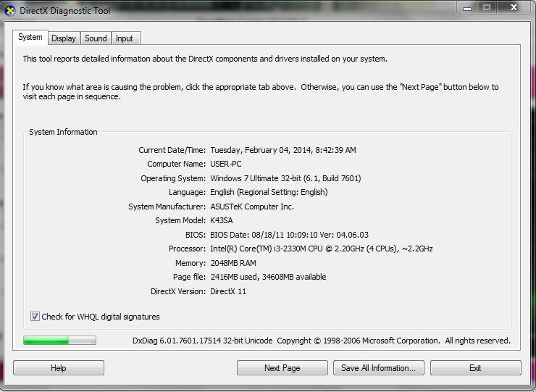The height and width of the screenshot is (392, 536).
Task: Click the green progress bar
Action: click(59, 340)
